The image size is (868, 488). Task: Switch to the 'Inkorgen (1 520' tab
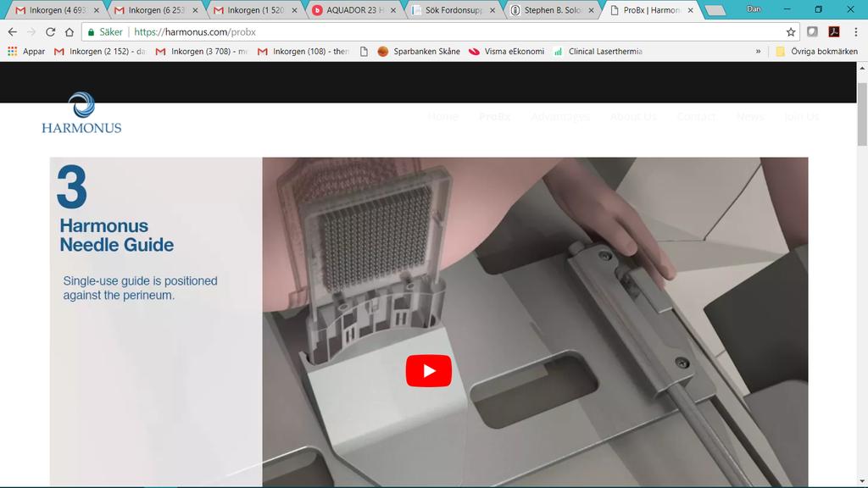(252, 10)
